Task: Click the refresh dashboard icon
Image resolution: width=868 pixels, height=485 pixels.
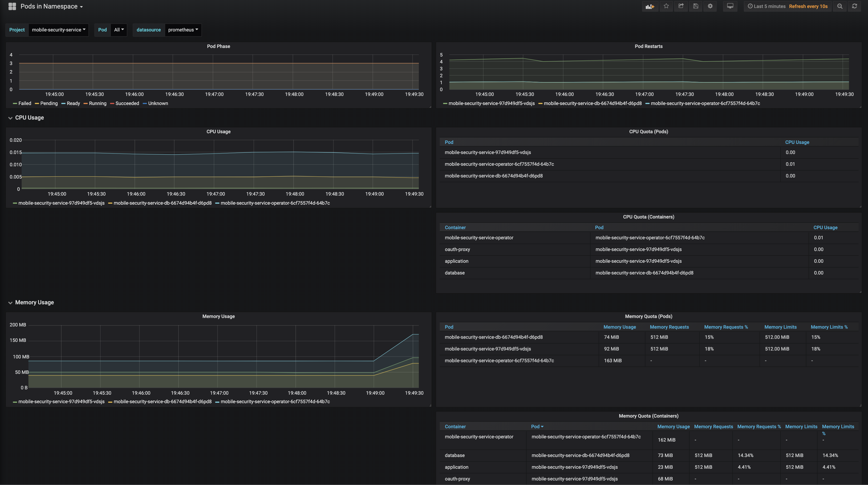Action: [854, 6]
